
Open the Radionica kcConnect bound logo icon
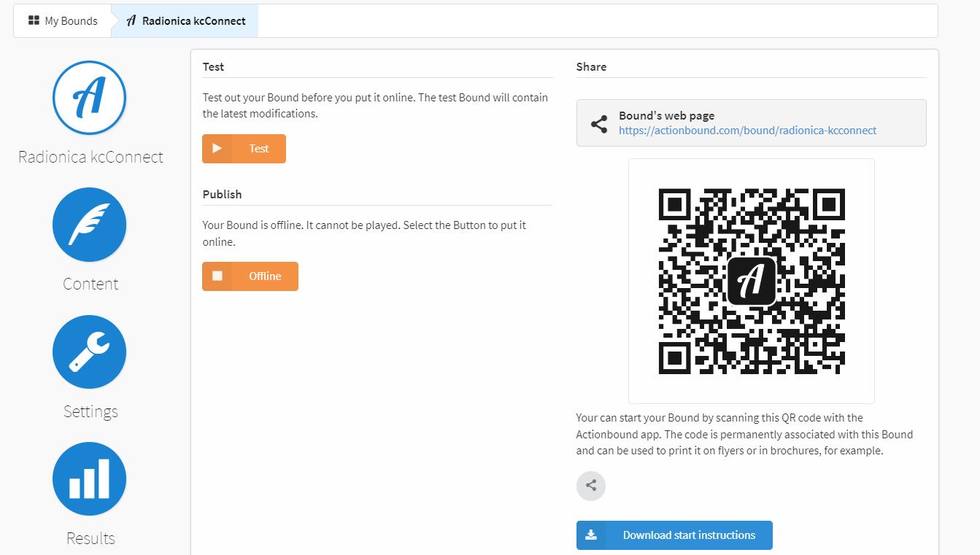(x=90, y=98)
